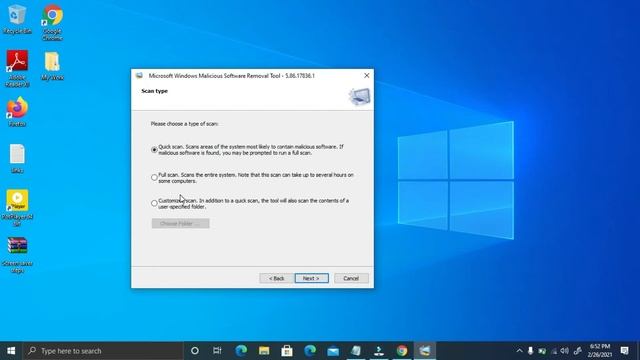Select the Screen saver steps archive icon
Image resolution: width=640 pixels, height=360 pixels.
pyautogui.click(x=17, y=255)
